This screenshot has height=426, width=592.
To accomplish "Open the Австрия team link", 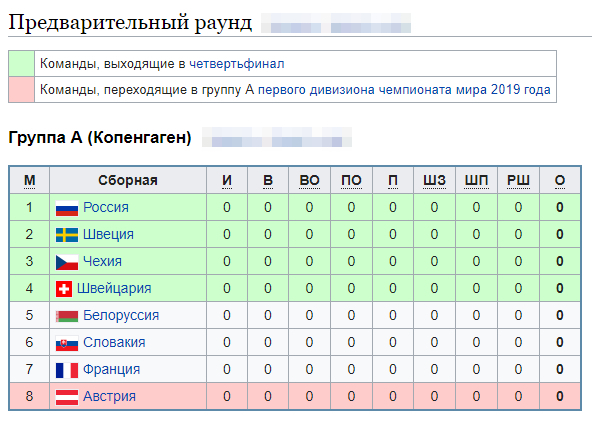I will coord(109,397).
